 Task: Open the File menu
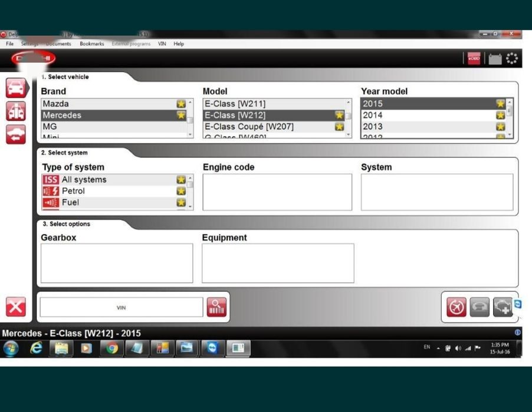pyautogui.click(x=10, y=44)
